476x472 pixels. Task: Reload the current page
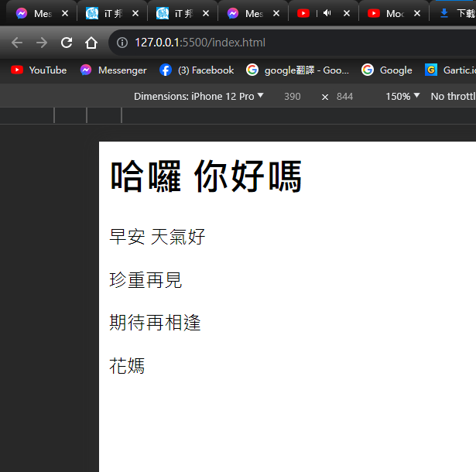67,43
